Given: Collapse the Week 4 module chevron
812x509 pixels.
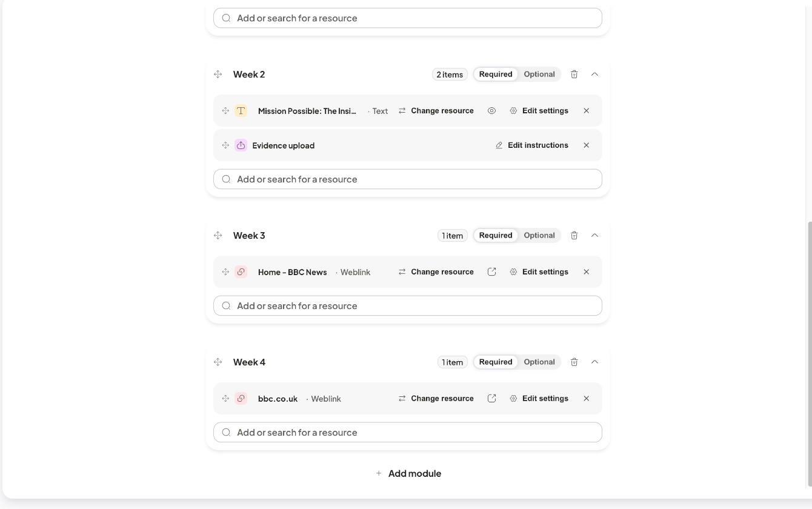Looking at the screenshot, I should pyautogui.click(x=594, y=362).
